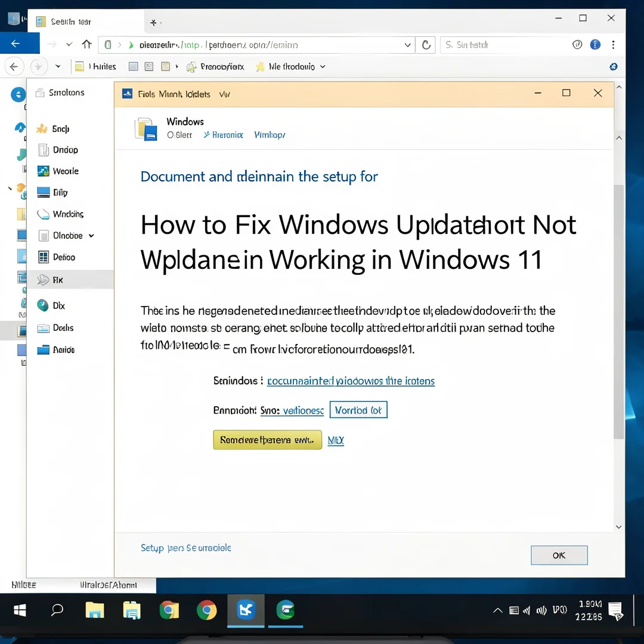This screenshot has height=644, width=644.
Task: Open the second folder icon on taskbar
Action: pyautogui.click(x=132, y=611)
